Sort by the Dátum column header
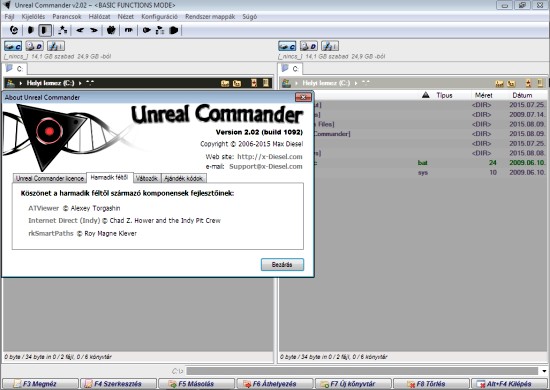 click(522, 95)
